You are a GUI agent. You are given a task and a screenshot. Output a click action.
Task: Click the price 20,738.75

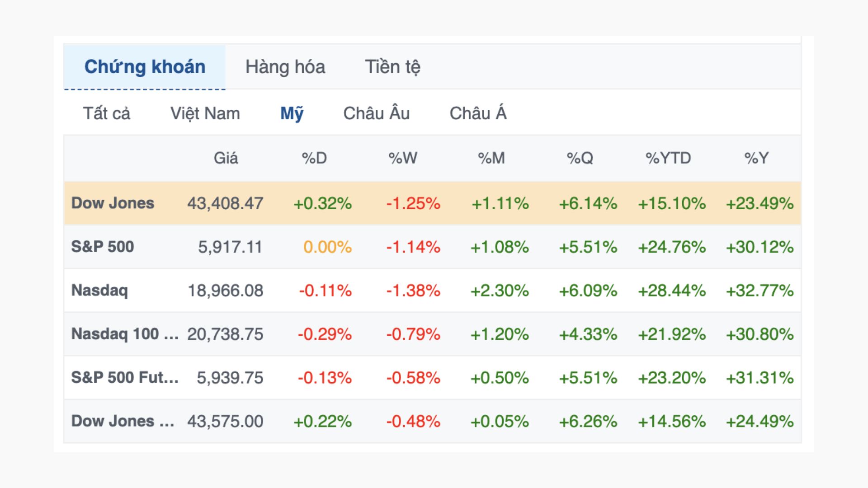225,334
